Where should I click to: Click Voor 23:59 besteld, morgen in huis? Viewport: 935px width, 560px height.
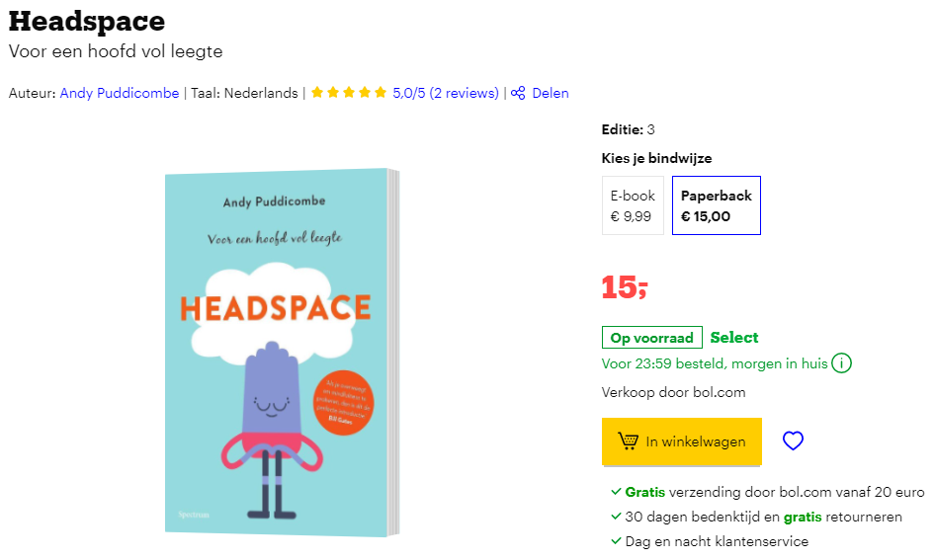click(x=715, y=363)
